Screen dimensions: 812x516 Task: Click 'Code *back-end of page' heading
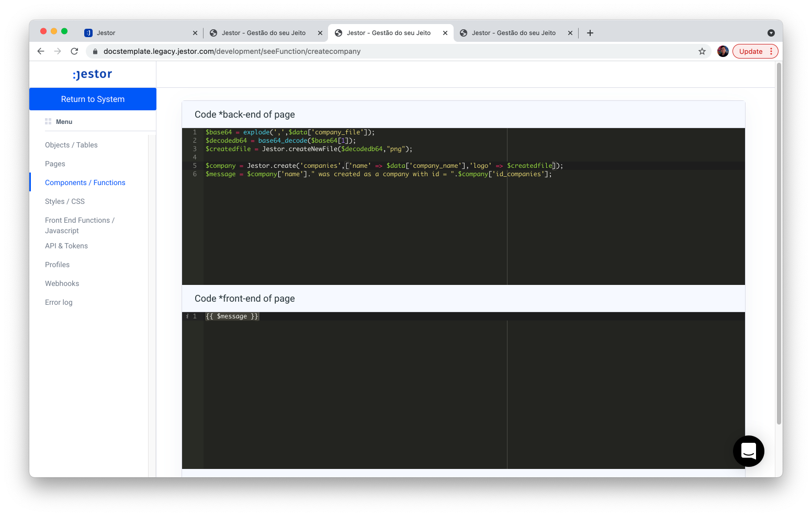[x=245, y=114]
